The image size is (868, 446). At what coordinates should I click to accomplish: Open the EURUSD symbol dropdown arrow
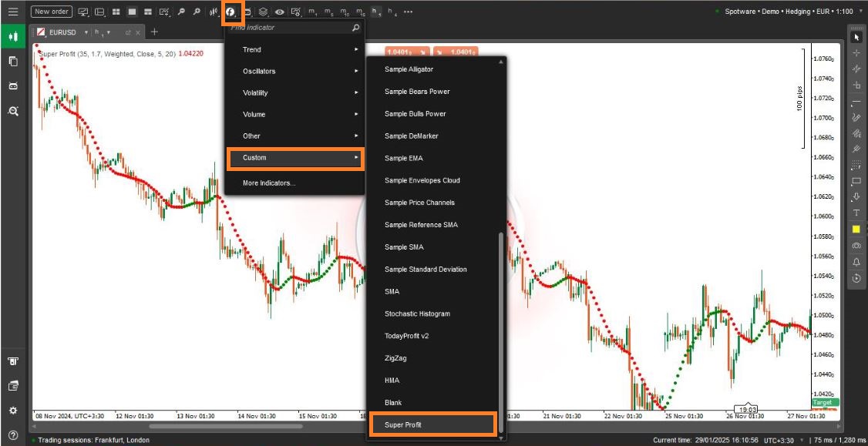[x=86, y=32]
